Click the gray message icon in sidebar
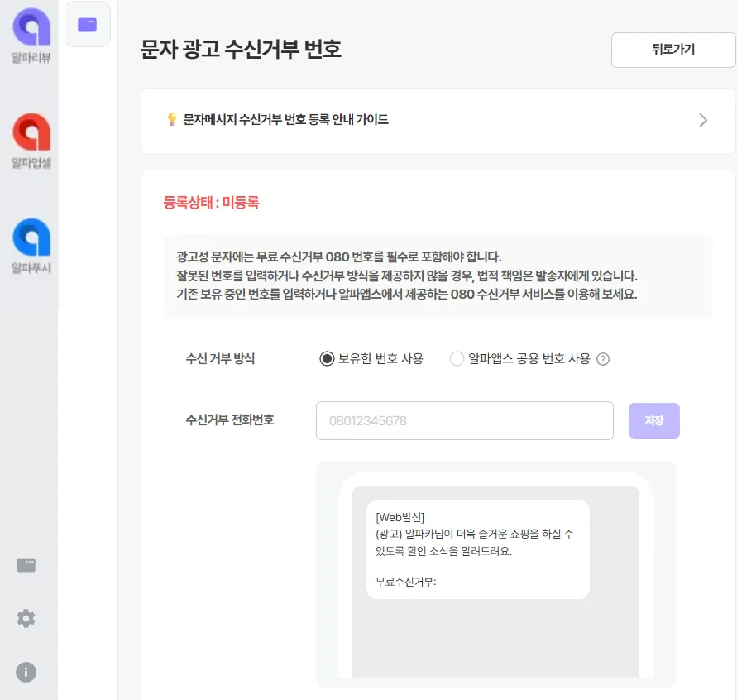This screenshot has width=737, height=700. click(x=26, y=565)
